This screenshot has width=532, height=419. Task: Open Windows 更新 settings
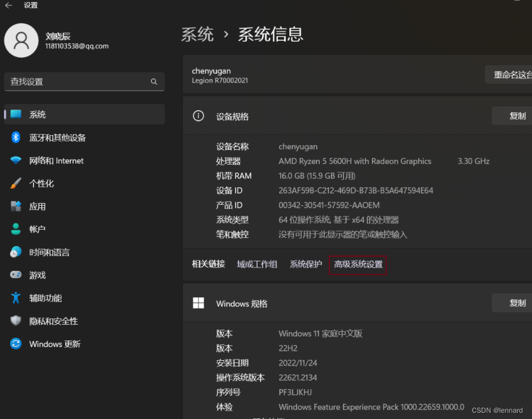(x=54, y=344)
